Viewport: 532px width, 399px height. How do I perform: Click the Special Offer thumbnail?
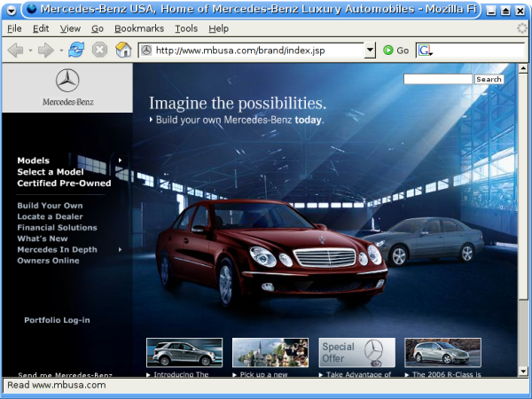click(x=357, y=353)
